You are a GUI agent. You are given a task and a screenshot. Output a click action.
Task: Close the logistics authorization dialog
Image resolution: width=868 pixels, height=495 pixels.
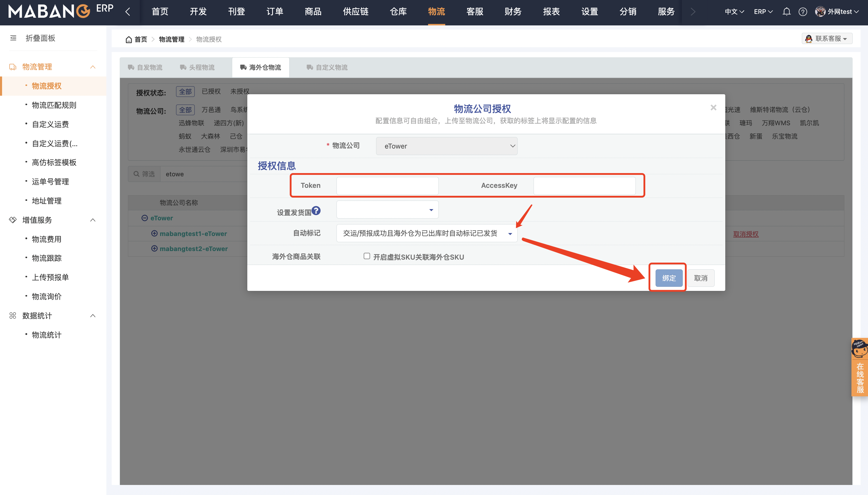point(713,108)
